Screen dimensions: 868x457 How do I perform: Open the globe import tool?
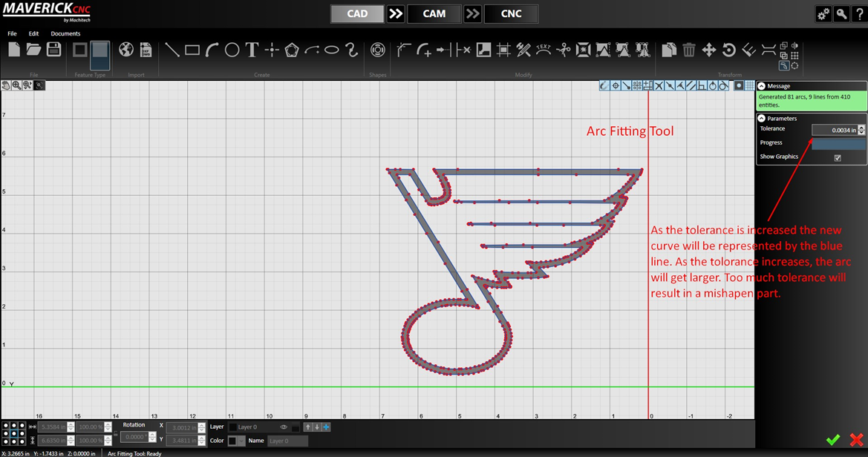tap(126, 50)
